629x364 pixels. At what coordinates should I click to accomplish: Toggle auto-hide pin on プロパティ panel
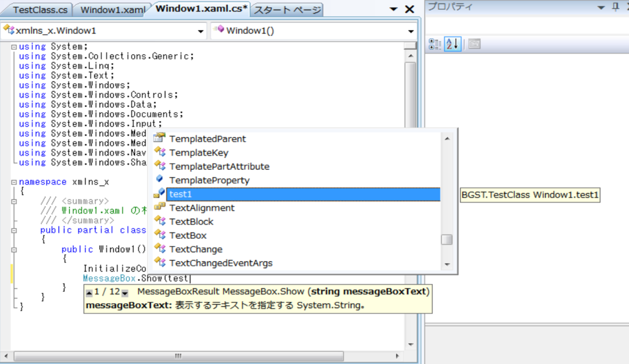pyautogui.click(x=615, y=6)
